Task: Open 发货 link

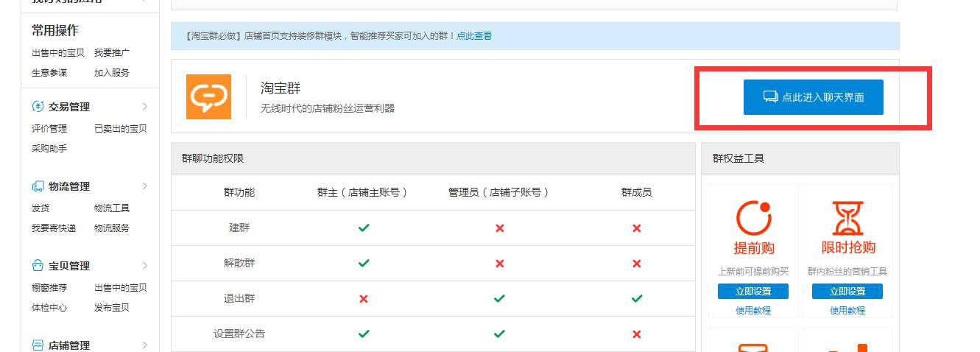Action: click(40, 208)
